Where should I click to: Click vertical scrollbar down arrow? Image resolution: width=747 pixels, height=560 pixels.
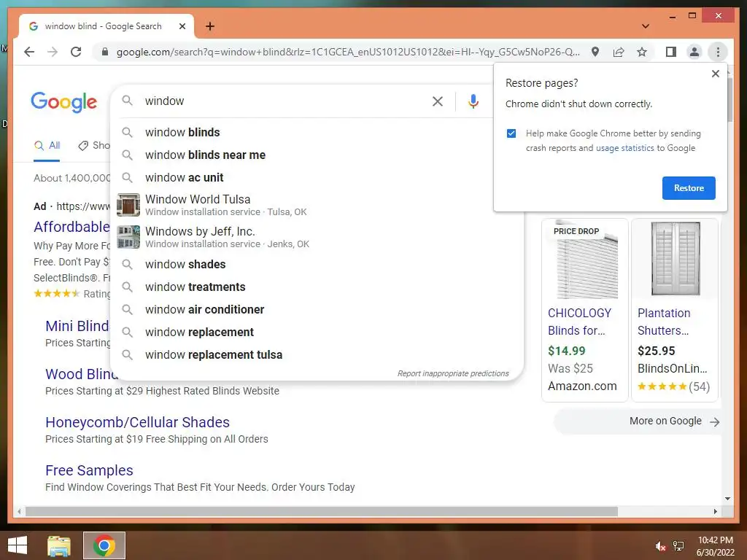(x=727, y=499)
